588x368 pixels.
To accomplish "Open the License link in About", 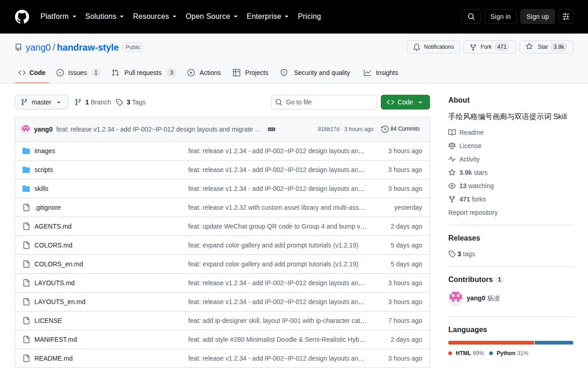I will pos(465,146).
